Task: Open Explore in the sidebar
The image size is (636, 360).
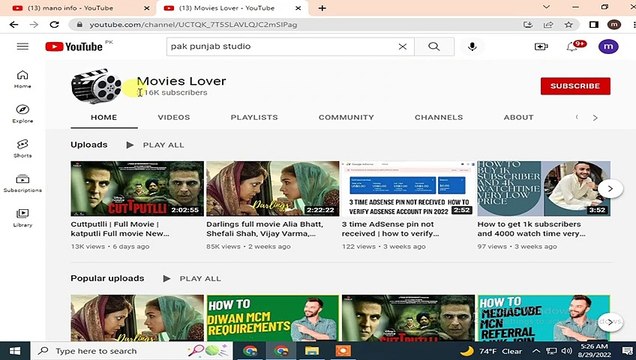Action: [x=23, y=114]
